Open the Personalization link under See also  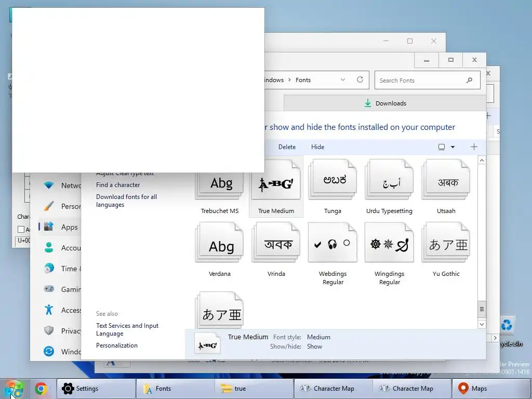point(117,345)
